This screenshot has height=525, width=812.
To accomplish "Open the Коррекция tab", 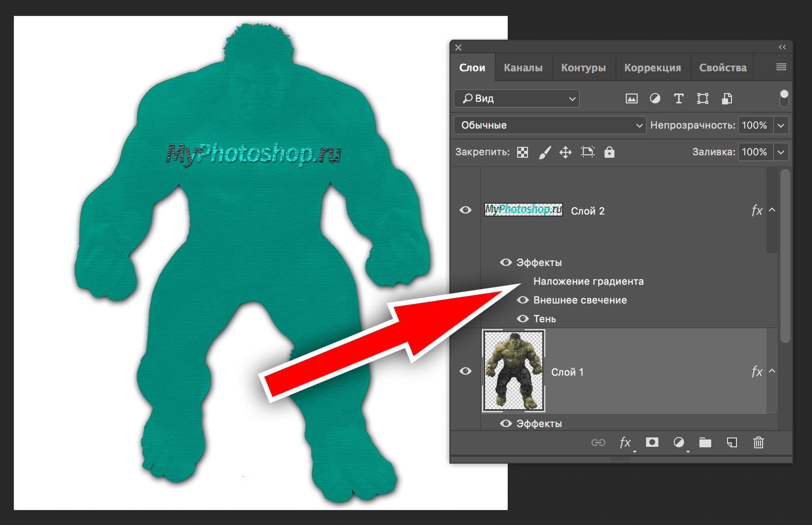I will [x=652, y=68].
